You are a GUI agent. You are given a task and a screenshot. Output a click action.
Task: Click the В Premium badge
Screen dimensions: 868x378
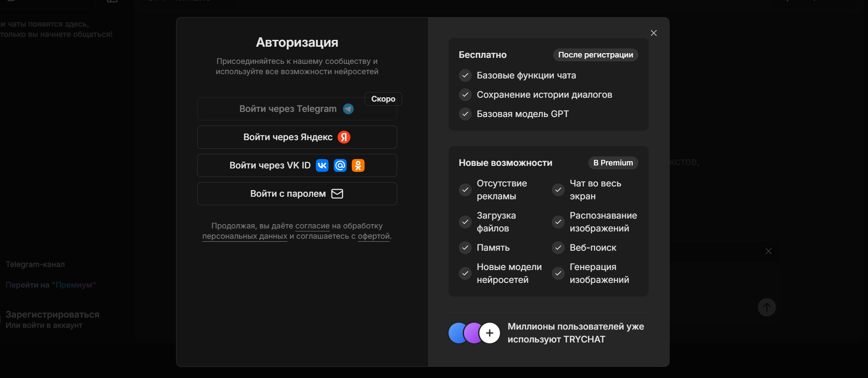(613, 163)
